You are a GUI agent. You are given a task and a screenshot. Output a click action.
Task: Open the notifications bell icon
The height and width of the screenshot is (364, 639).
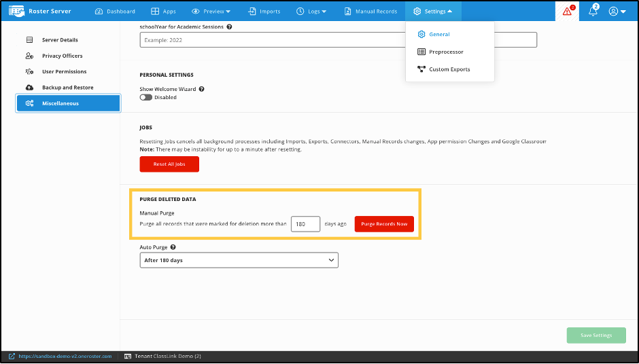click(x=593, y=11)
